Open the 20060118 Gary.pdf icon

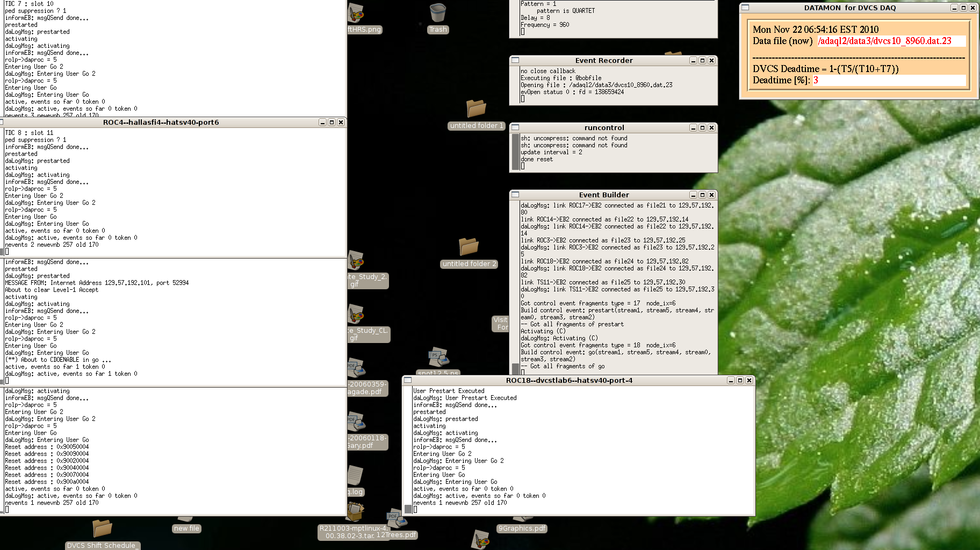[x=356, y=422]
